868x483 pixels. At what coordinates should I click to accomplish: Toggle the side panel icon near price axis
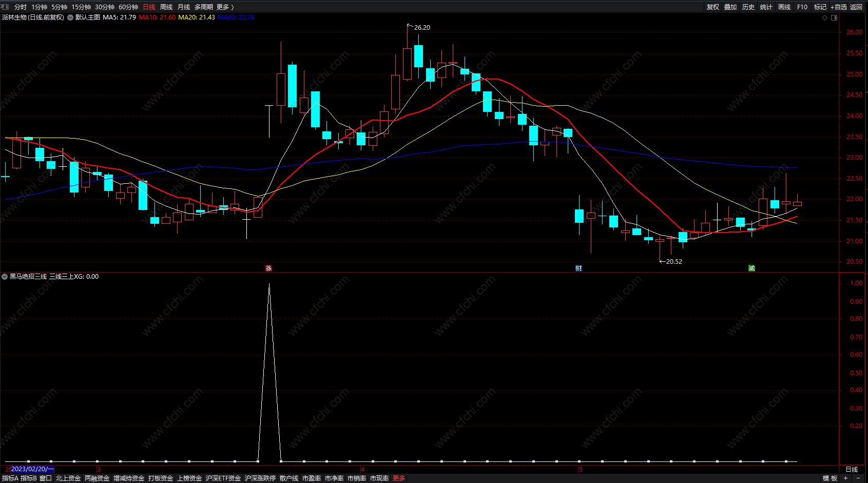pyautogui.click(x=834, y=17)
